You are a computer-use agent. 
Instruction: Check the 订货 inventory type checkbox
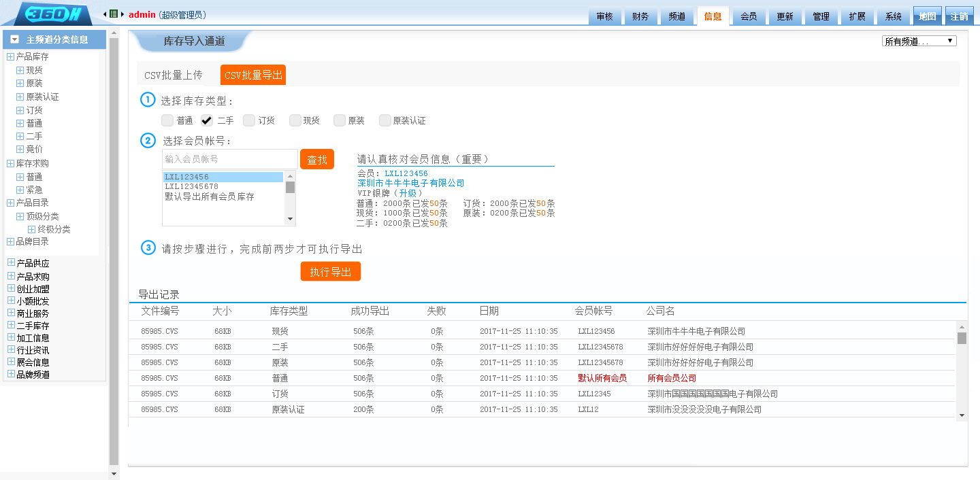pos(249,120)
